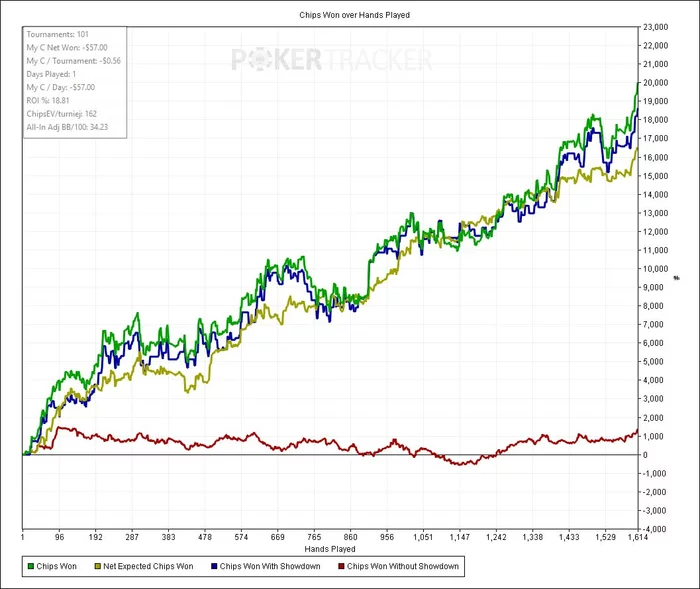Click the 96 x-axis tick label

[x=59, y=537]
